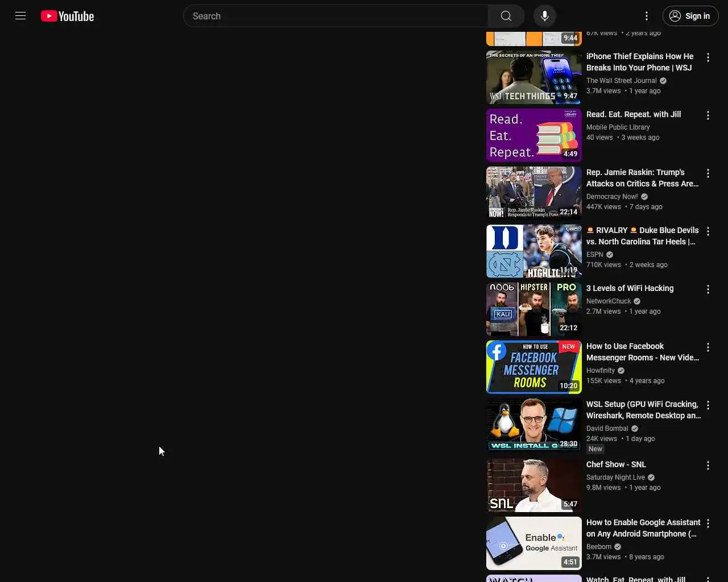
Task: Visit David Bombal channel
Action: [607, 429]
